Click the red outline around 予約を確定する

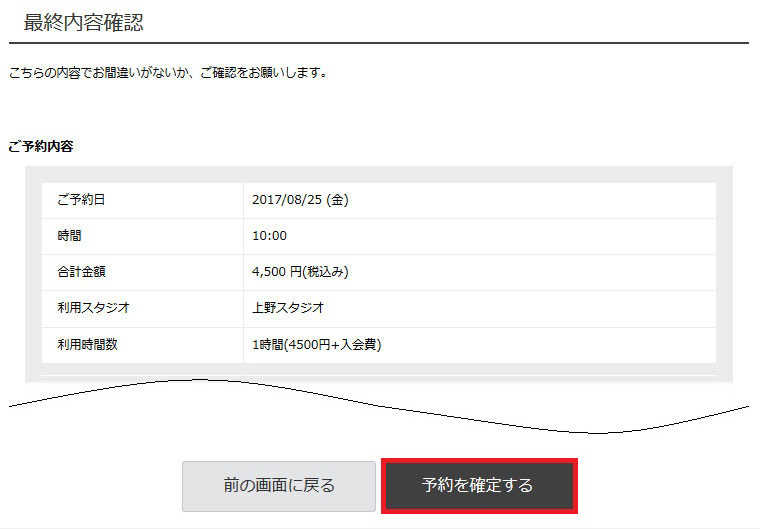pyautogui.click(x=478, y=462)
